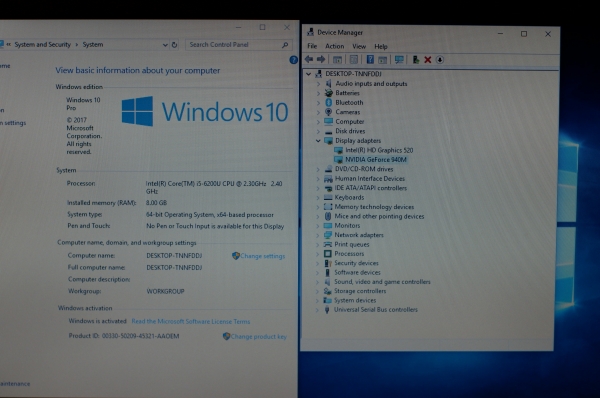Click the WORKGROUP value text
Viewport: 600px width, 398px height.
click(165, 291)
